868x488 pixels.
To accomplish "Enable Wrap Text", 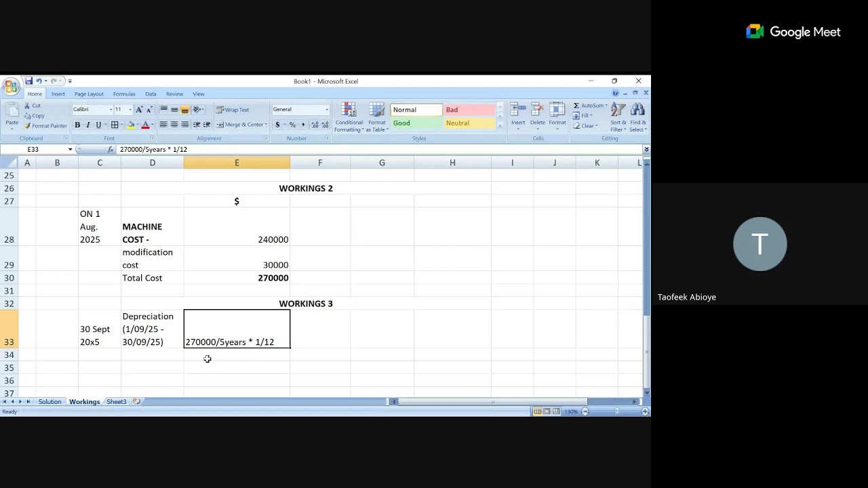I will [x=233, y=110].
